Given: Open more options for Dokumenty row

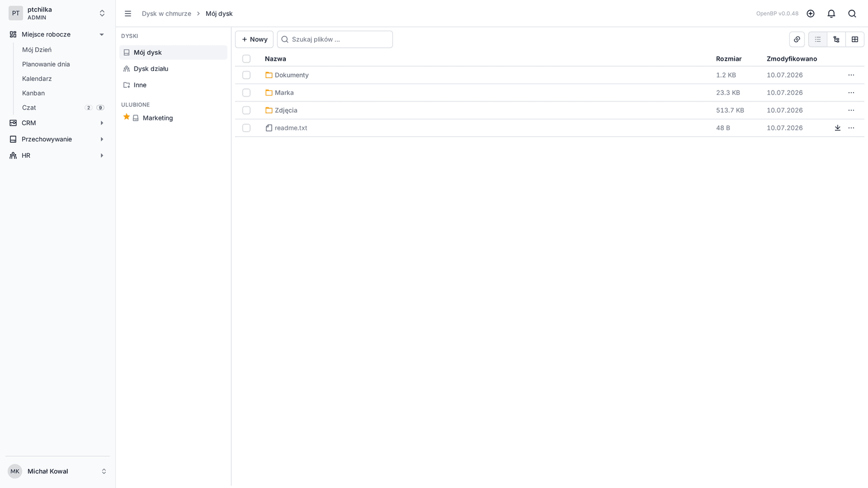Looking at the screenshot, I should [x=851, y=75].
